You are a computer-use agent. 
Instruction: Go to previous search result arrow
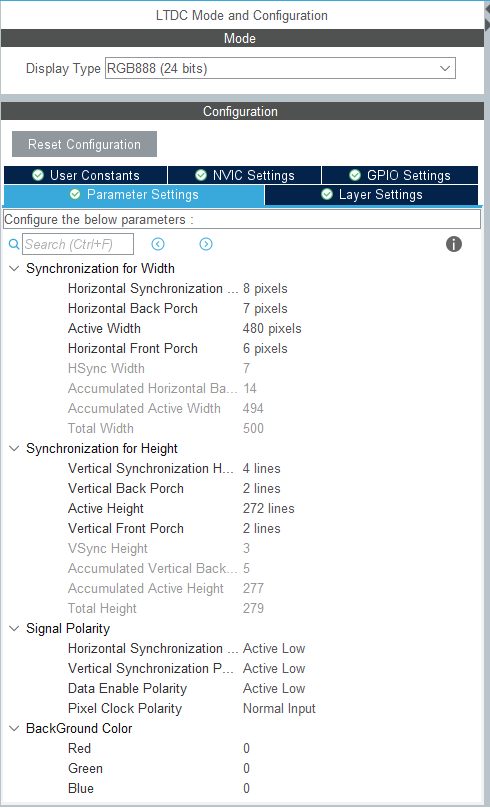[158, 244]
